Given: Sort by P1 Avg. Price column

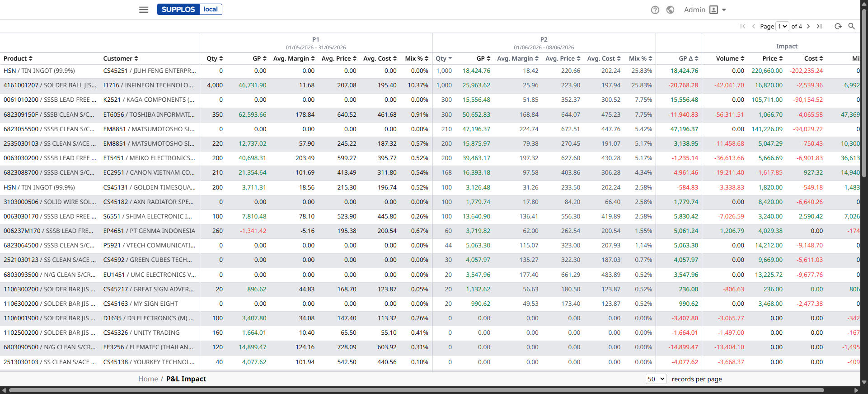Looking at the screenshot, I should [339, 58].
